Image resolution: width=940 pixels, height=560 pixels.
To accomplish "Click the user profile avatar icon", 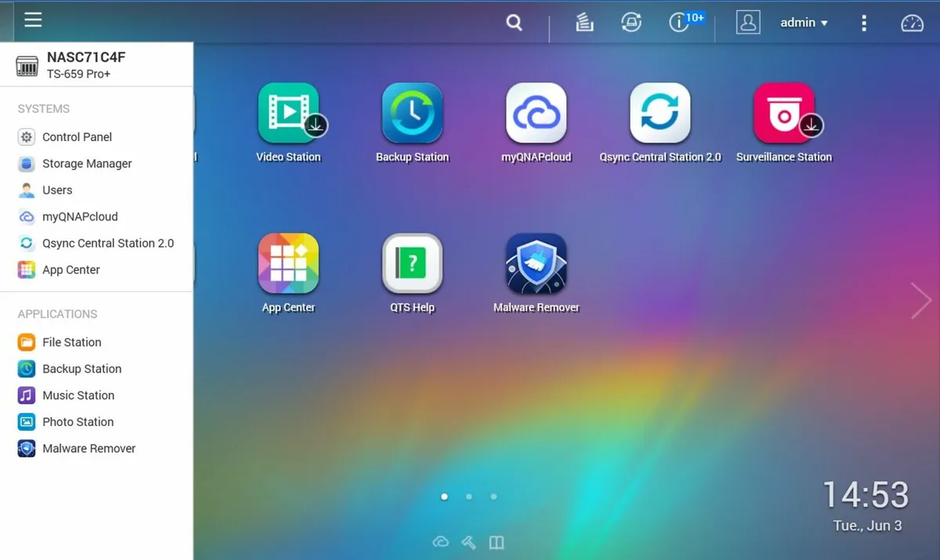I will (748, 23).
